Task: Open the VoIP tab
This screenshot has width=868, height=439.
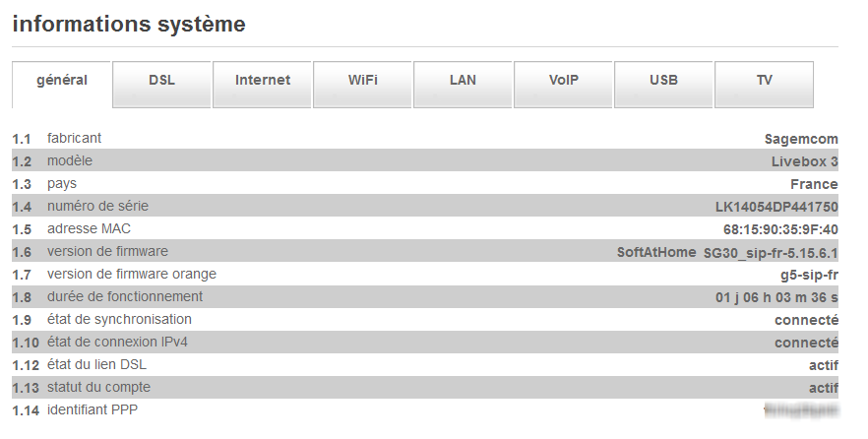Action: coord(564,81)
